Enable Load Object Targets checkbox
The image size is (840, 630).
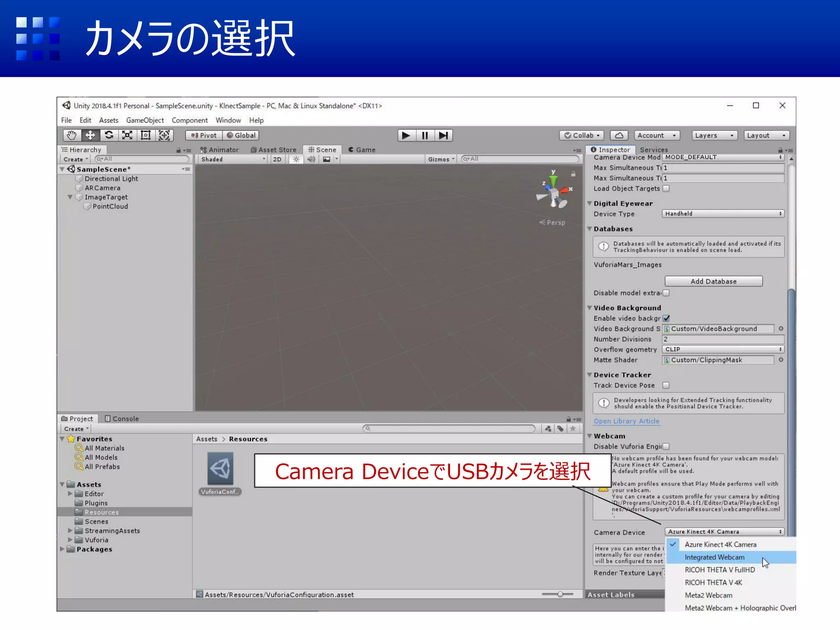(666, 189)
